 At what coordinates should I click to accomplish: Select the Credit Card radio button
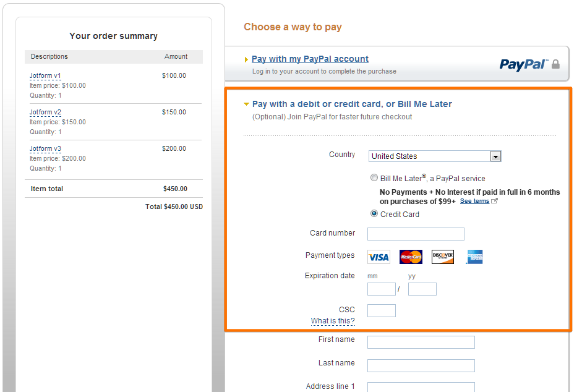pyautogui.click(x=374, y=214)
